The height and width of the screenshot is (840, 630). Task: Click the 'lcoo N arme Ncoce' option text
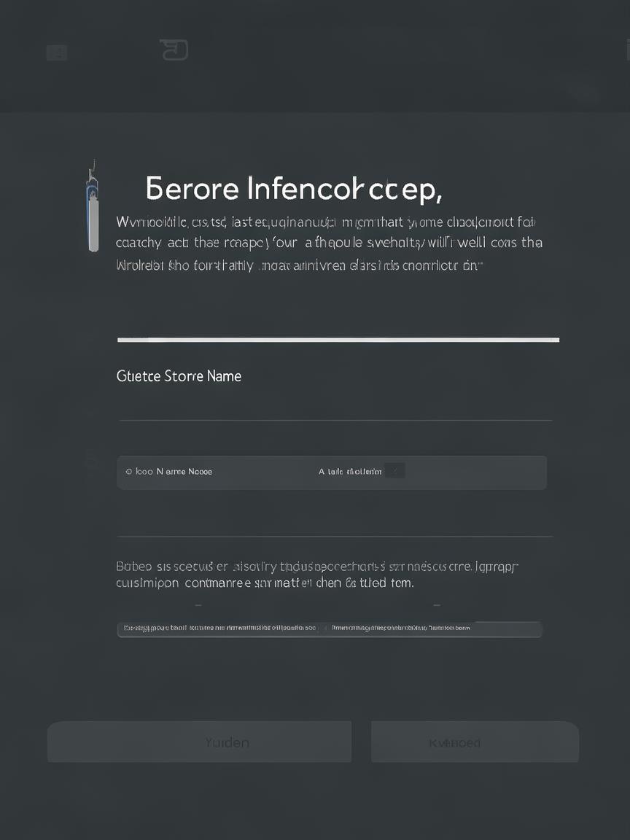click(174, 472)
